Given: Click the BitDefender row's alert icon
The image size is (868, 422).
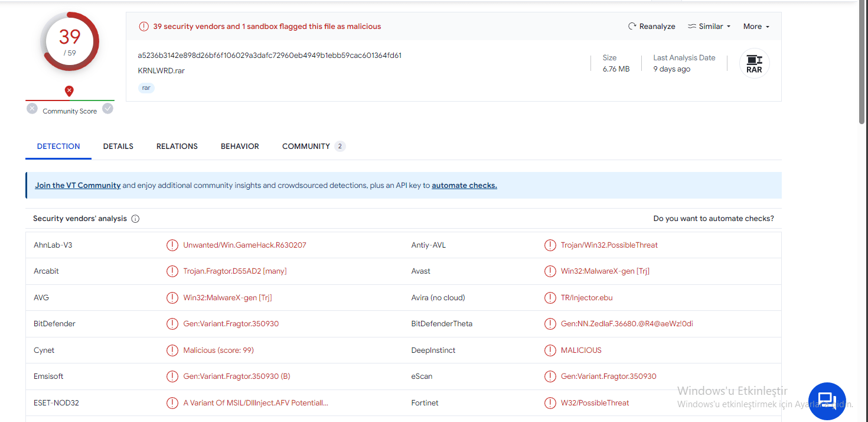Looking at the screenshot, I should pos(172,324).
